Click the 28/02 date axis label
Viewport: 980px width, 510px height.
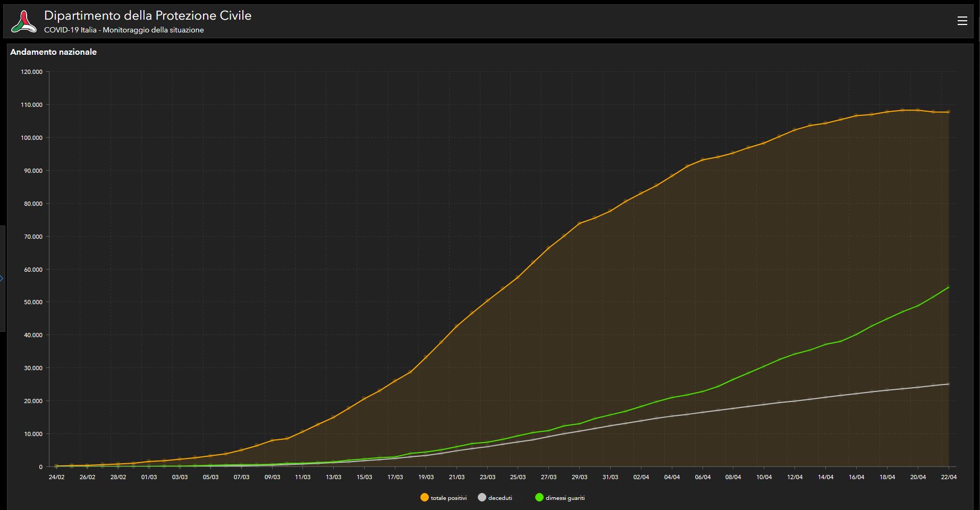[x=119, y=477]
